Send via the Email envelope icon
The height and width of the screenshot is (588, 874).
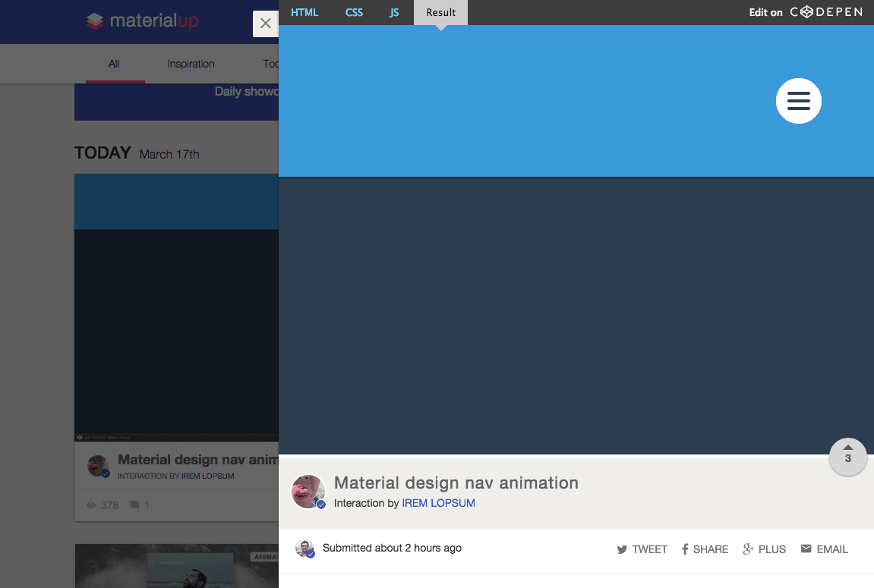806,549
